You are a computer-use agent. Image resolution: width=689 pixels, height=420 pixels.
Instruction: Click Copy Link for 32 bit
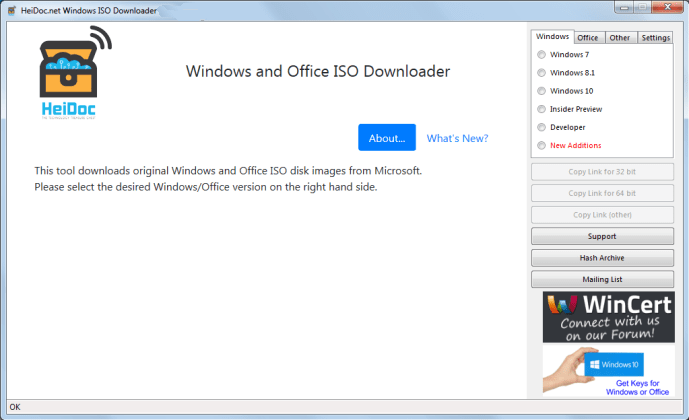(602, 172)
